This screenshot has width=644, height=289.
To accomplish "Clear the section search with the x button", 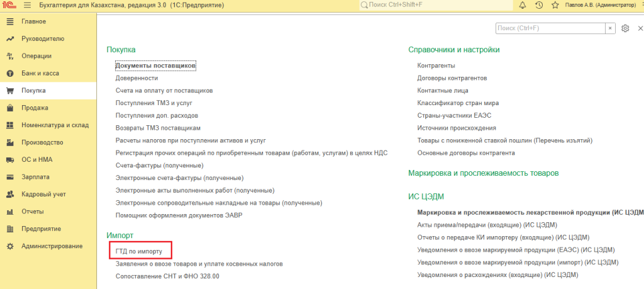I will 610,28.
